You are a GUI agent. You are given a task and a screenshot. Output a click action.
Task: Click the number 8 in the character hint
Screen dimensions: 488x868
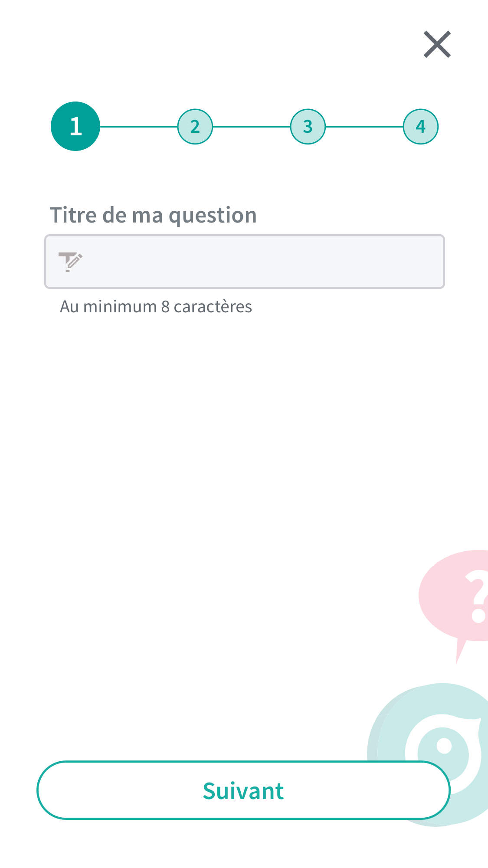click(165, 307)
